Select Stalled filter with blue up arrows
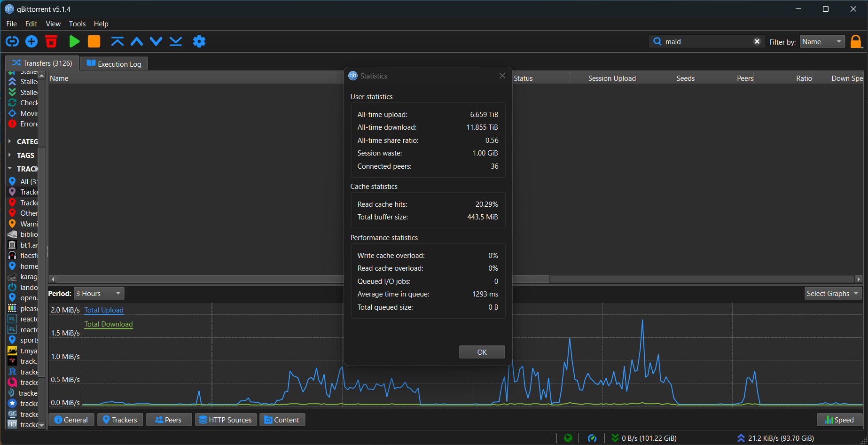 tap(23, 82)
